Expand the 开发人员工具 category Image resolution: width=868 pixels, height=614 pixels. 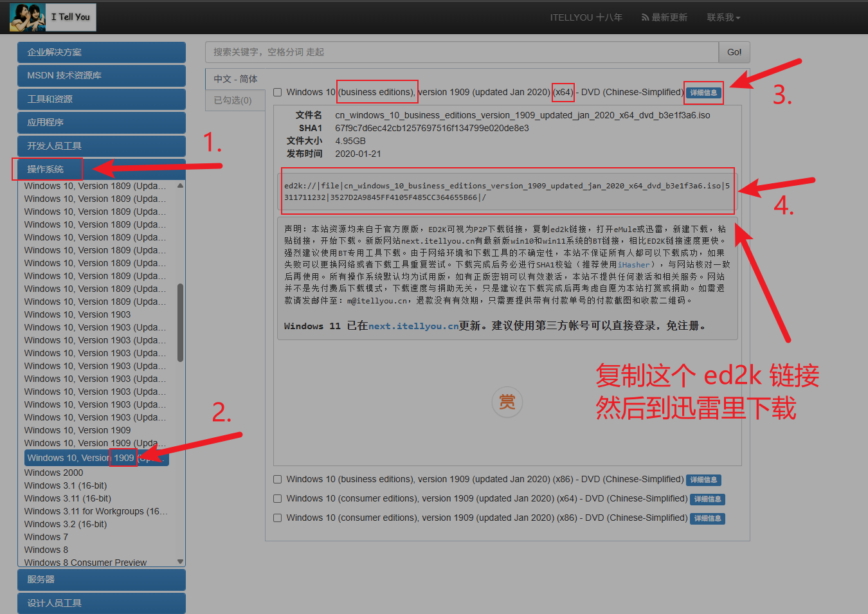tap(102, 146)
